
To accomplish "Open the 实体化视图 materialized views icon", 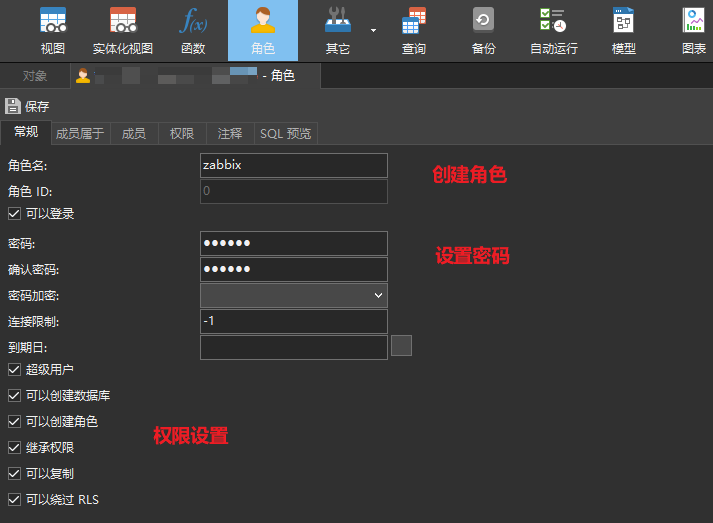I will (123, 30).
